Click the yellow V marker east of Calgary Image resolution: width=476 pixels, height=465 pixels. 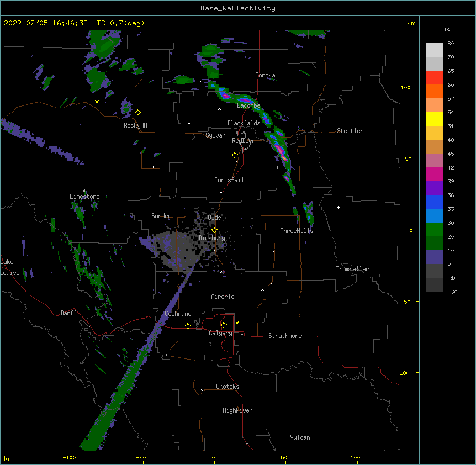coord(237,323)
